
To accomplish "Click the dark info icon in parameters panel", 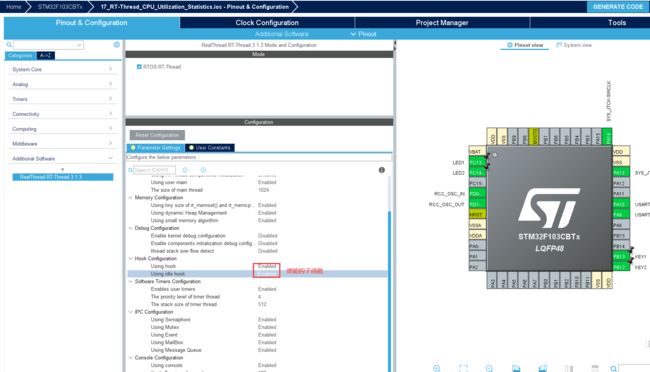I will tap(382, 170).
